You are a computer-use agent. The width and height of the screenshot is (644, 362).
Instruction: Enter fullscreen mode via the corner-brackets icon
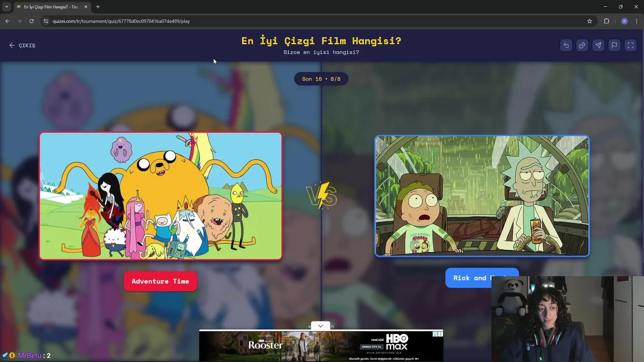[x=630, y=45]
